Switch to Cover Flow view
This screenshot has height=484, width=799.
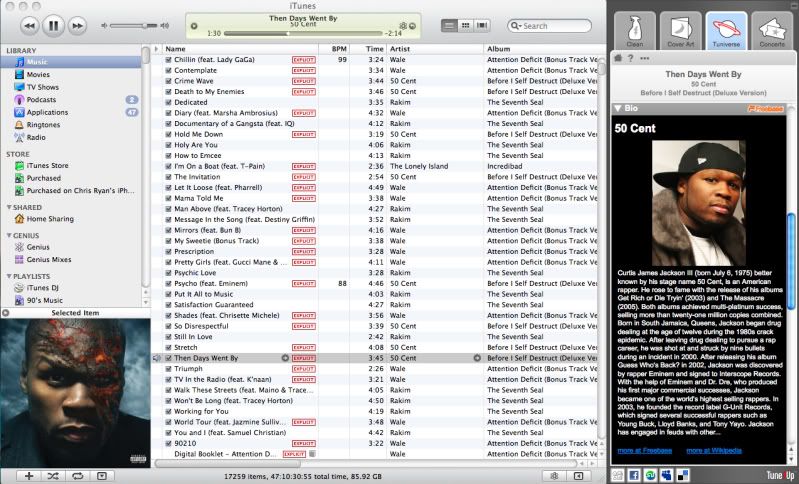coord(482,25)
